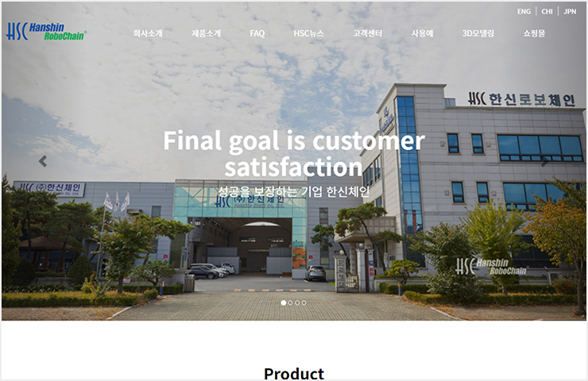588x381 pixels.
Task: Switch site language to CHI
Action: tap(547, 11)
